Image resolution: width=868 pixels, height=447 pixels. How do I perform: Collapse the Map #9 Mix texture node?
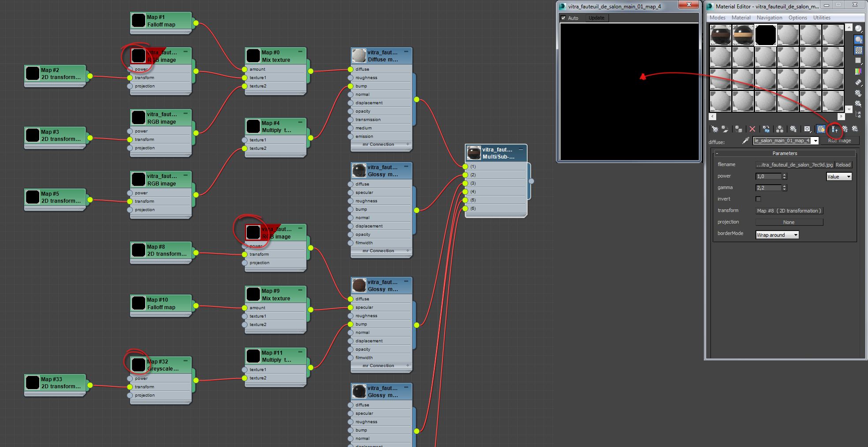point(300,290)
